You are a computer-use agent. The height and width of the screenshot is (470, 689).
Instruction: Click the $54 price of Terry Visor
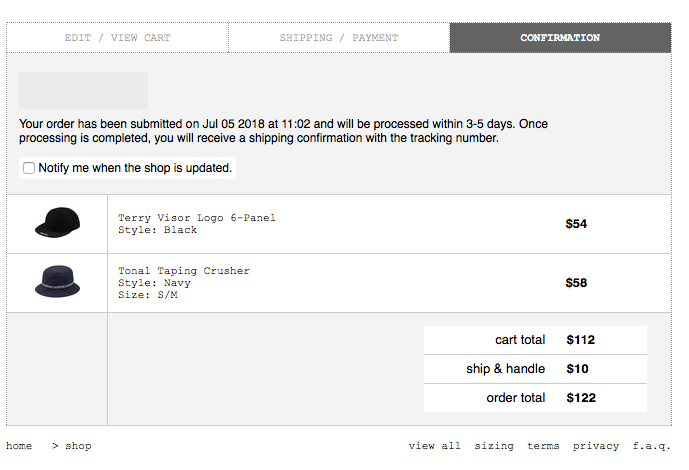tap(576, 224)
